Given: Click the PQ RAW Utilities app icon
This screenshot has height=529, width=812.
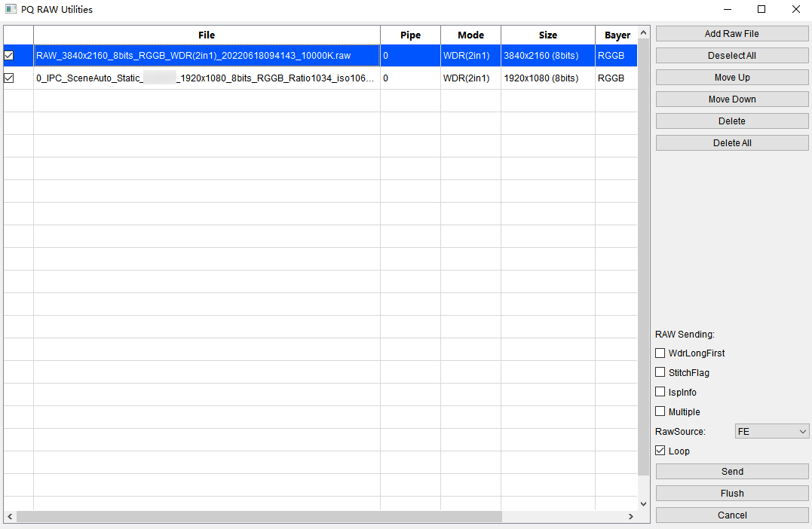Looking at the screenshot, I should [11, 10].
